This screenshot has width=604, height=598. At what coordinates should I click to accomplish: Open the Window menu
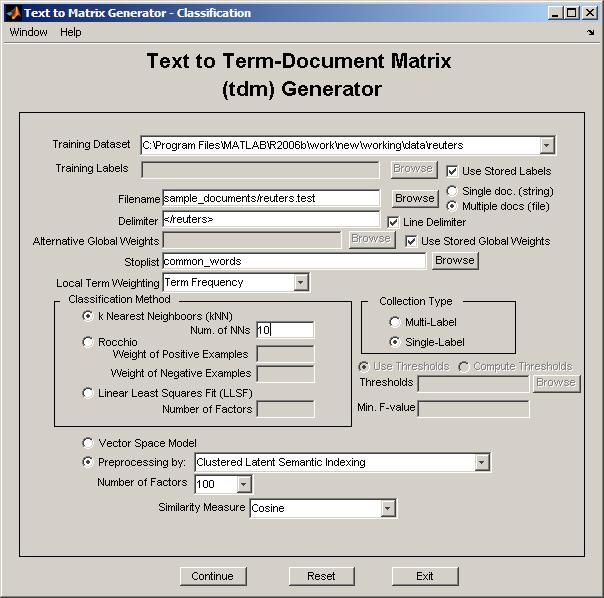coord(29,32)
